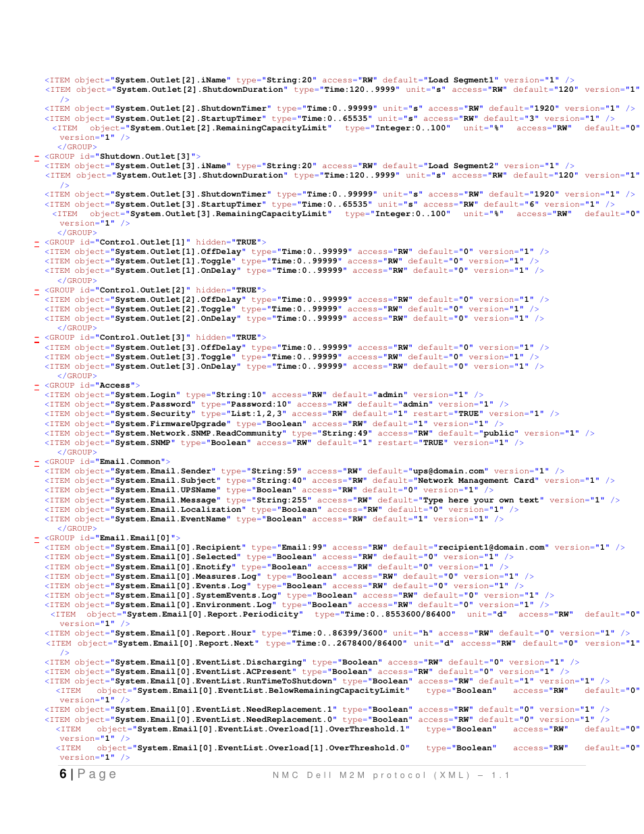
Task: Collapse the Control.Outlet[2] group
Action: pyautogui.click(x=36, y=290)
